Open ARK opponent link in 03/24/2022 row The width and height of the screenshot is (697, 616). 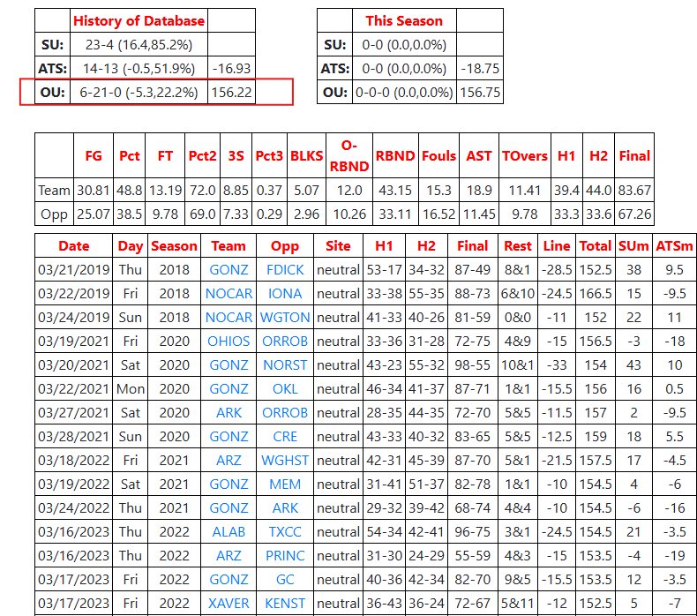285,508
